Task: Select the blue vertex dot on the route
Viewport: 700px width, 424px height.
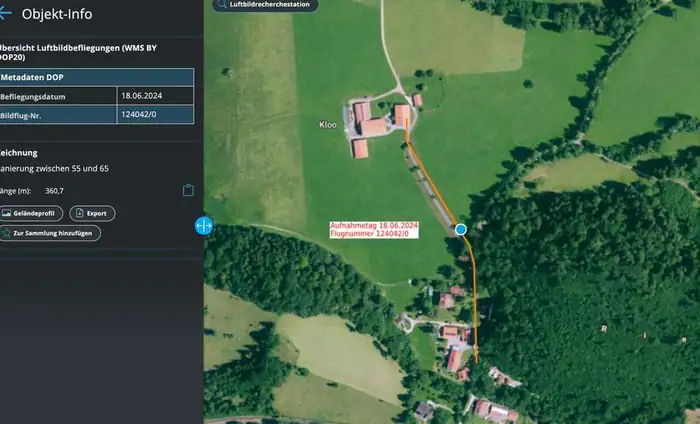Action: pyautogui.click(x=461, y=229)
